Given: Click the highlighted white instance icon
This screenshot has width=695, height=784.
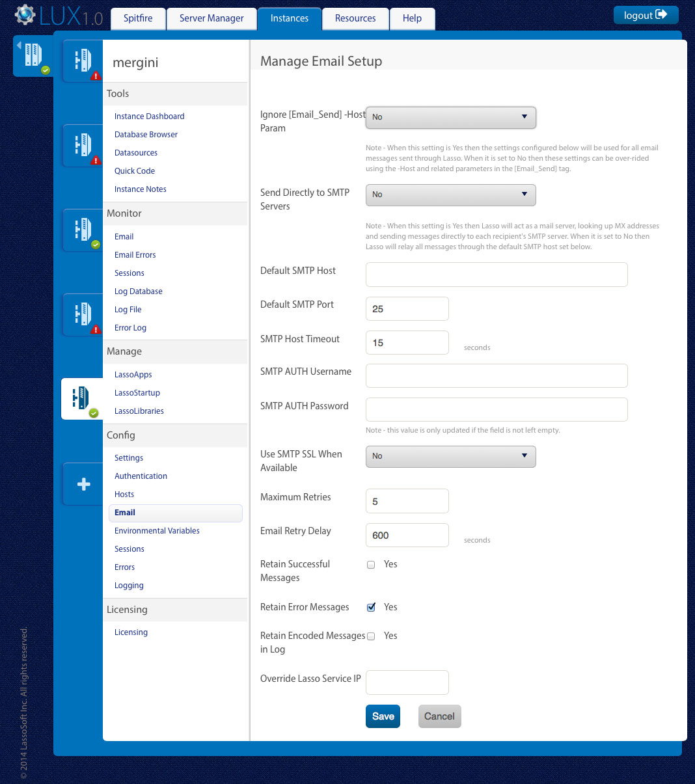Looking at the screenshot, I should (x=82, y=398).
